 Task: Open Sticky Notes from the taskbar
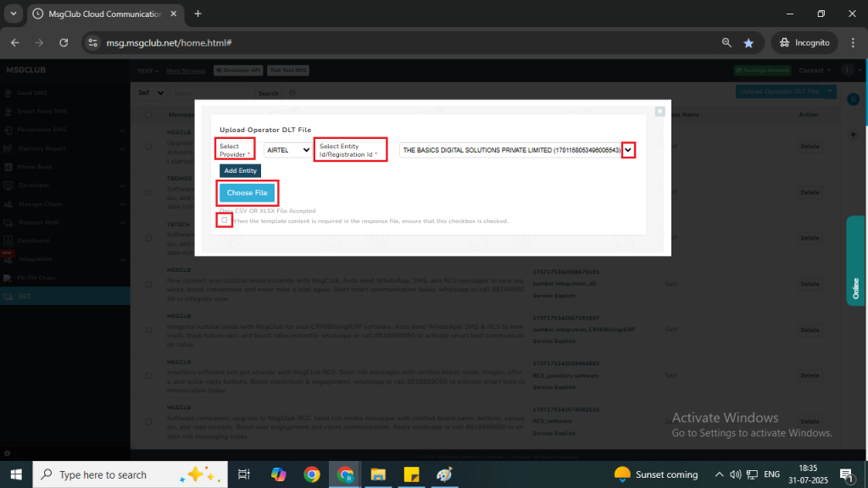click(x=411, y=474)
